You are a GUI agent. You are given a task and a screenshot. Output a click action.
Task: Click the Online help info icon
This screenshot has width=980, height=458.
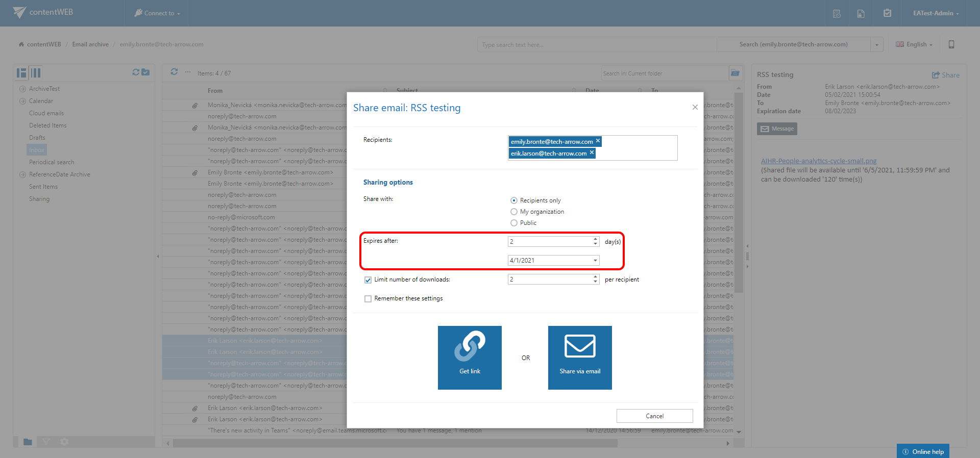click(x=905, y=452)
